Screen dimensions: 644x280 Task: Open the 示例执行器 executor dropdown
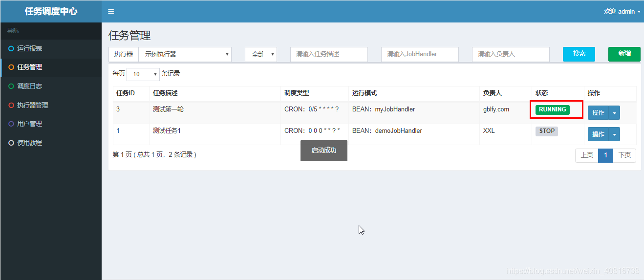click(x=185, y=54)
